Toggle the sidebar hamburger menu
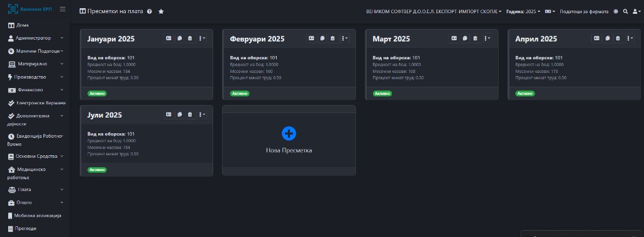 click(x=62, y=9)
